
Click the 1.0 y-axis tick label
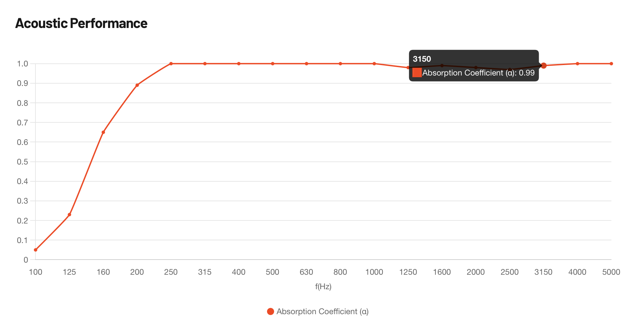23,64
